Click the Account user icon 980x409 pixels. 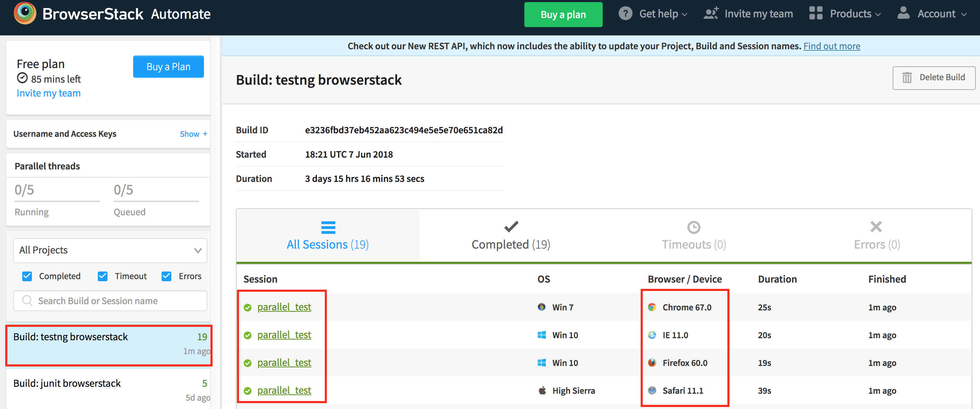pyautogui.click(x=903, y=13)
